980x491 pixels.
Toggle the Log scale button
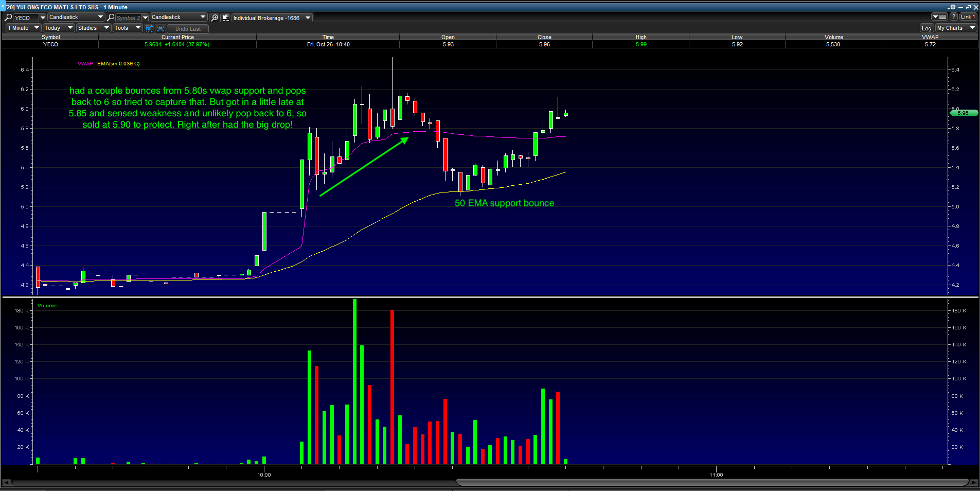[926, 28]
